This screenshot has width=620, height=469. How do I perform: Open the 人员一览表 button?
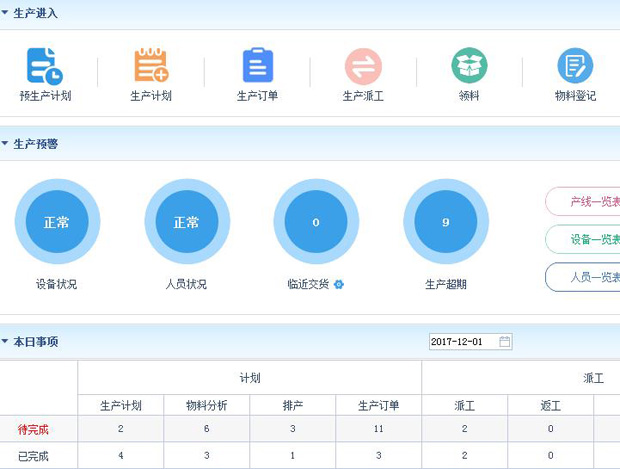pyautogui.click(x=585, y=277)
